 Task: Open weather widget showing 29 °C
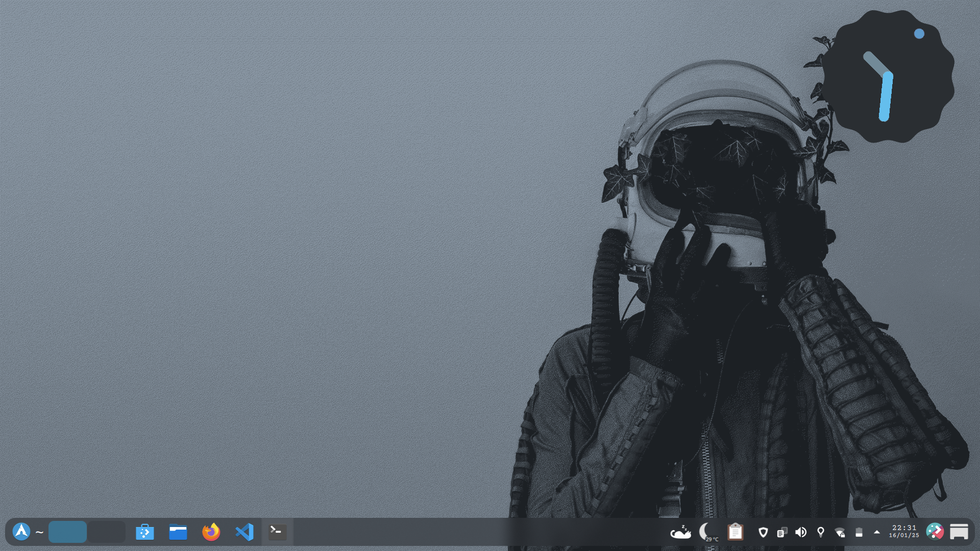(708, 532)
